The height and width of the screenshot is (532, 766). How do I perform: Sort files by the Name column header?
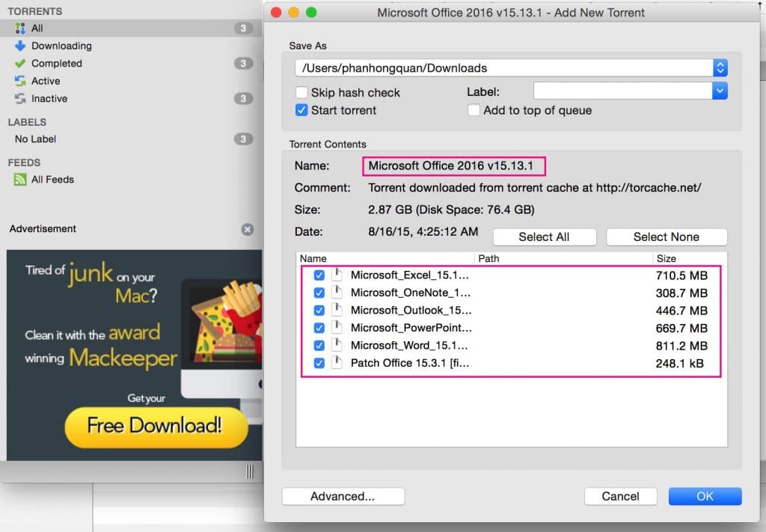[385, 258]
